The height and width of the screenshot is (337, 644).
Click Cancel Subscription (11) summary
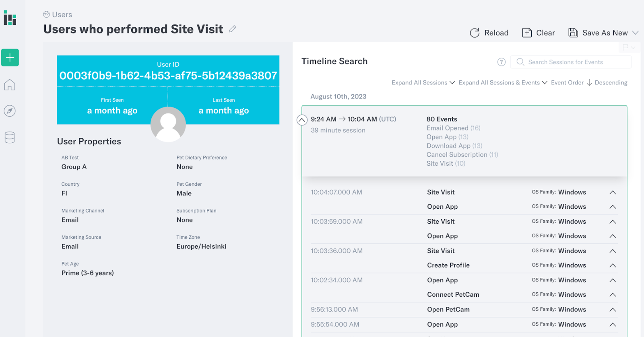462,154
